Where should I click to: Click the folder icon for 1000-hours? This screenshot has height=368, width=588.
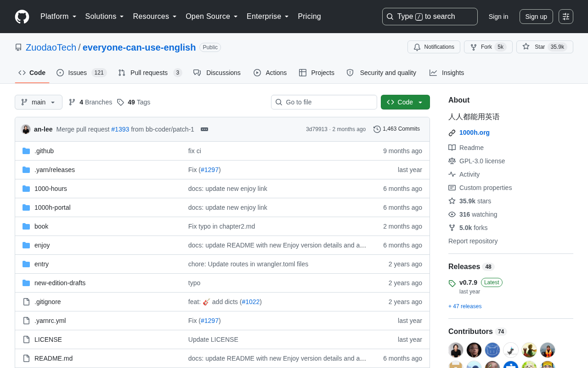[x=26, y=189]
